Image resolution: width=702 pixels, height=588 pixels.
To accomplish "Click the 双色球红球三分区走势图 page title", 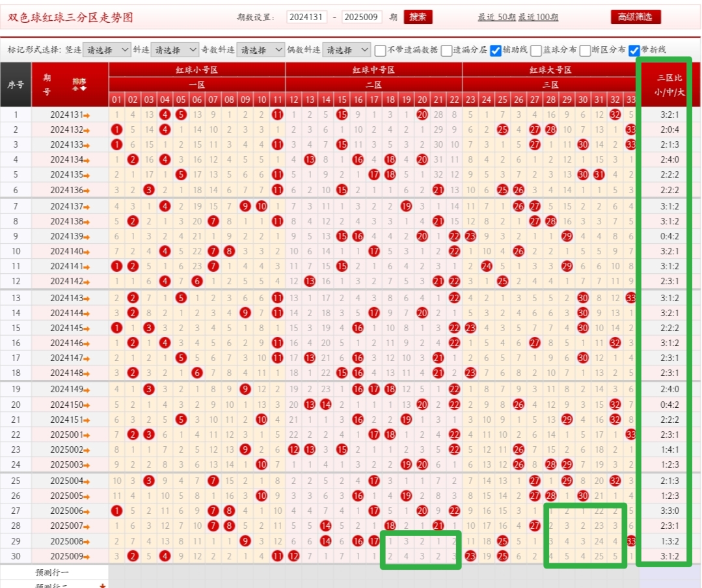I will pyautogui.click(x=70, y=18).
